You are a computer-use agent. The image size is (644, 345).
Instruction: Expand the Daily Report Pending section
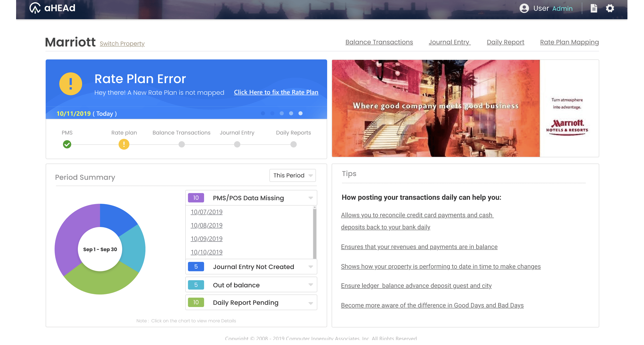[x=251, y=302]
